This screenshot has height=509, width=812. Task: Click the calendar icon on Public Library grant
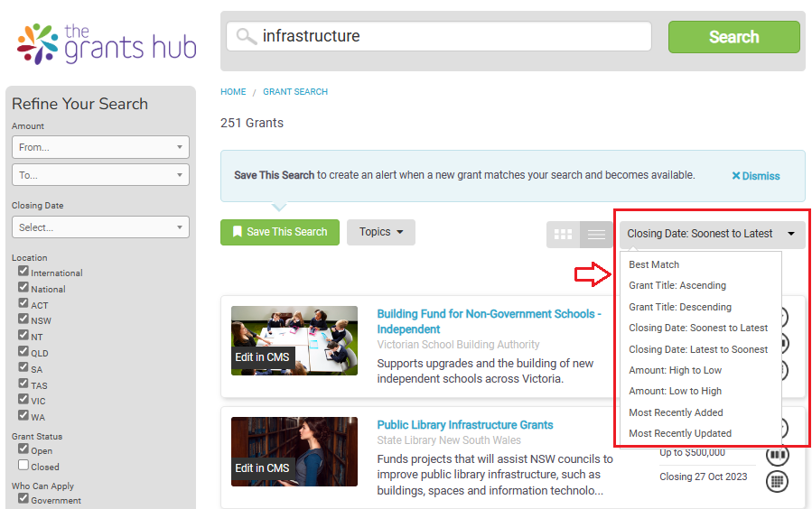click(776, 481)
